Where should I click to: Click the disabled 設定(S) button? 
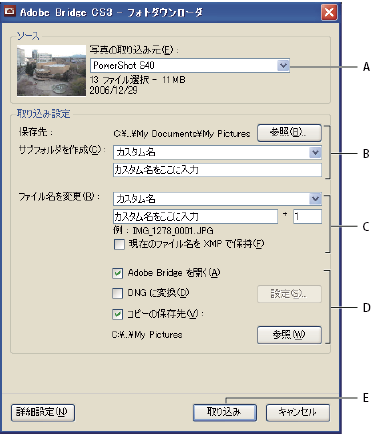point(289,294)
